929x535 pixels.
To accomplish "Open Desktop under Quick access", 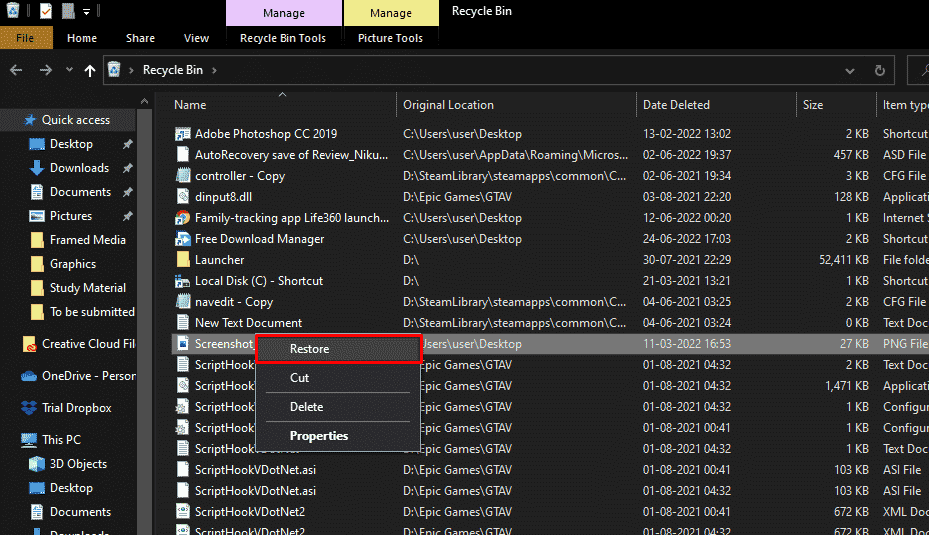I will click(71, 144).
